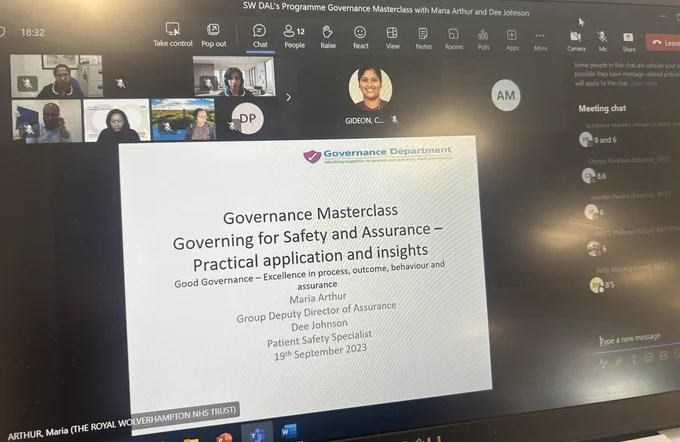
Task: Open File Explorer folder in the taskbar
Action: 191,440
